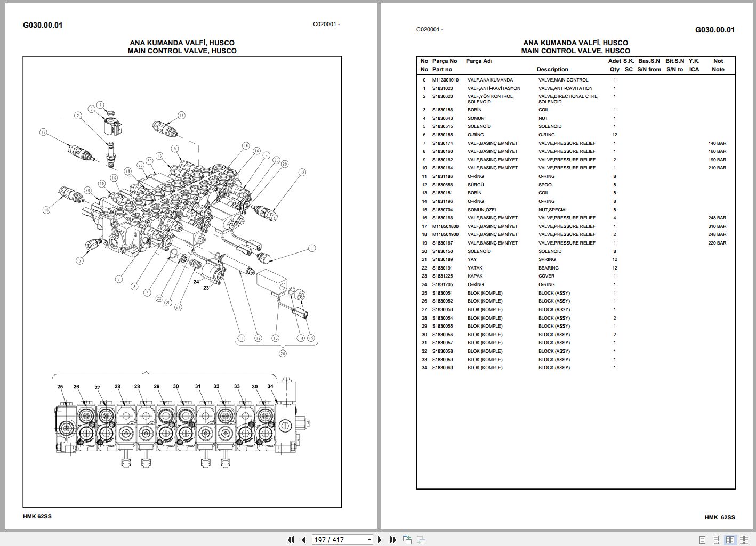Go to the previous page
Viewport: 756px width, 546px height.
303,540
